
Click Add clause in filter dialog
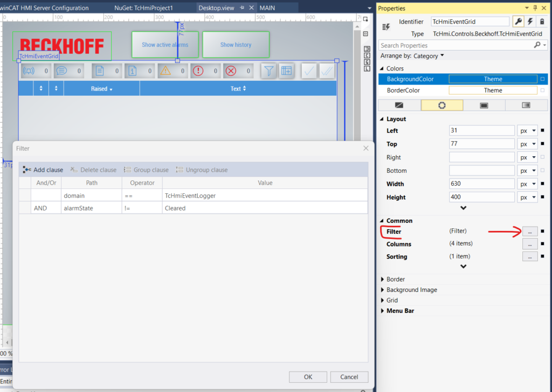[x=43, y=170]
